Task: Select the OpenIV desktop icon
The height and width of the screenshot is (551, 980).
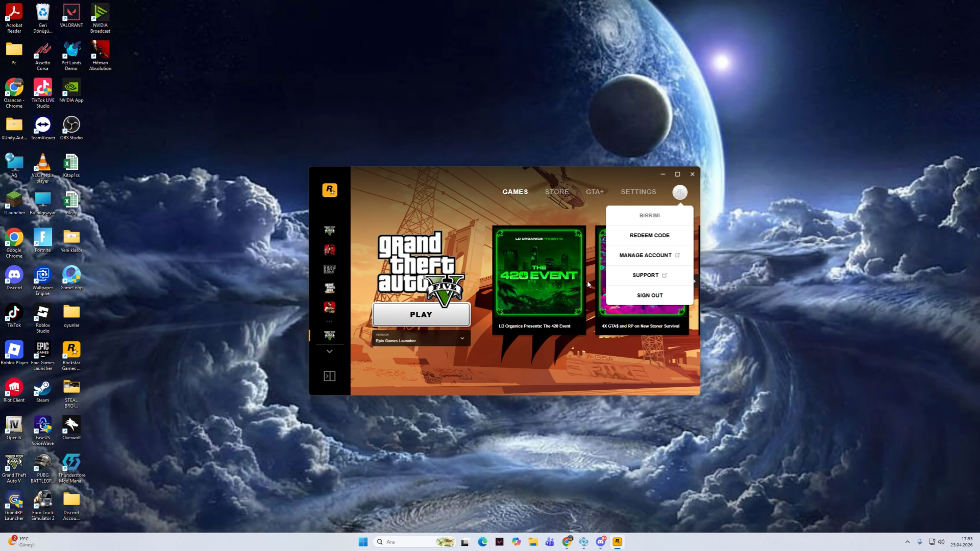Action: pos(14,428)
